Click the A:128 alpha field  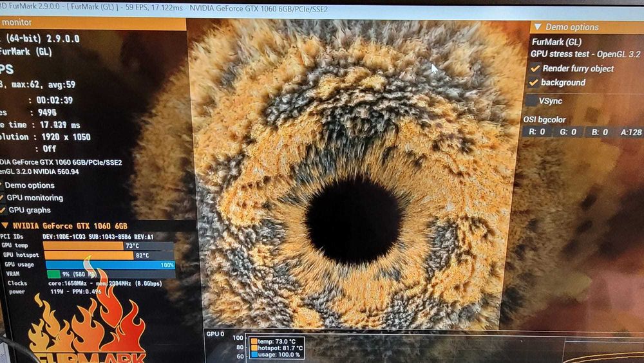click(630, 132)
